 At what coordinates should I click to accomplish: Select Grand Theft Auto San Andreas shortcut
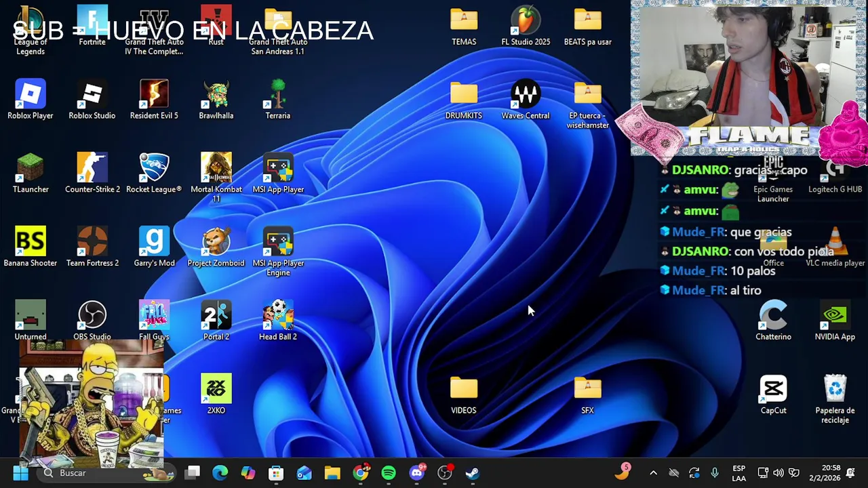(x=278, y=30)
